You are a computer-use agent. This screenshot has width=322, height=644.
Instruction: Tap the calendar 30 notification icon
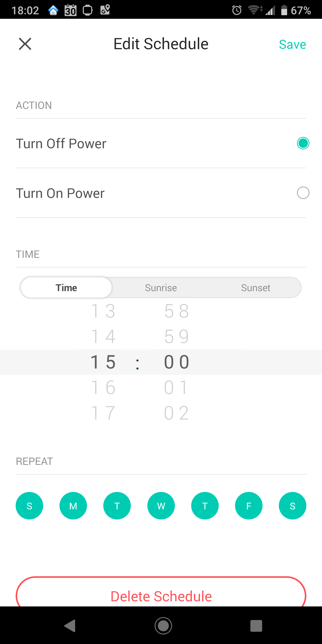(x=70, y=10)
